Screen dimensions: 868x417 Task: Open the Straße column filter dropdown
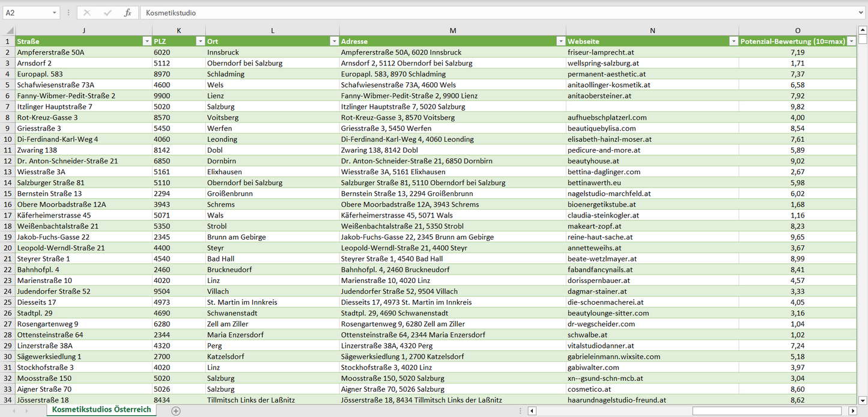(147, 41)
